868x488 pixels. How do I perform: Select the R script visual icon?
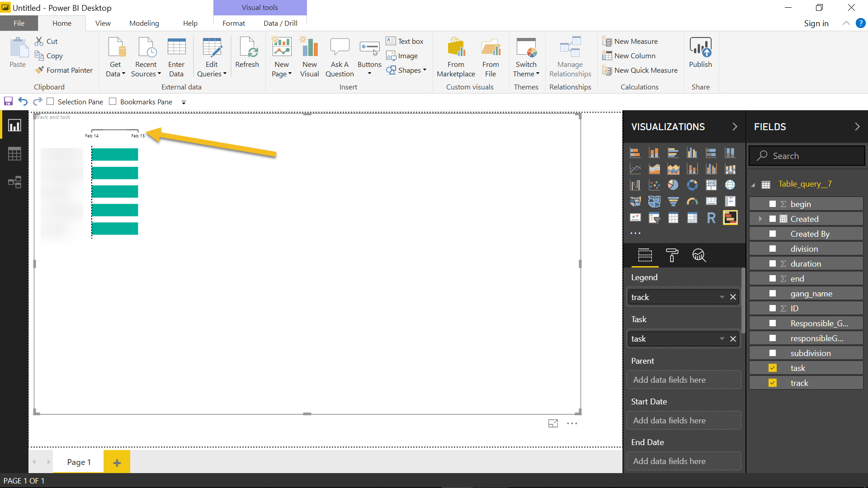(x=711, y=218)
